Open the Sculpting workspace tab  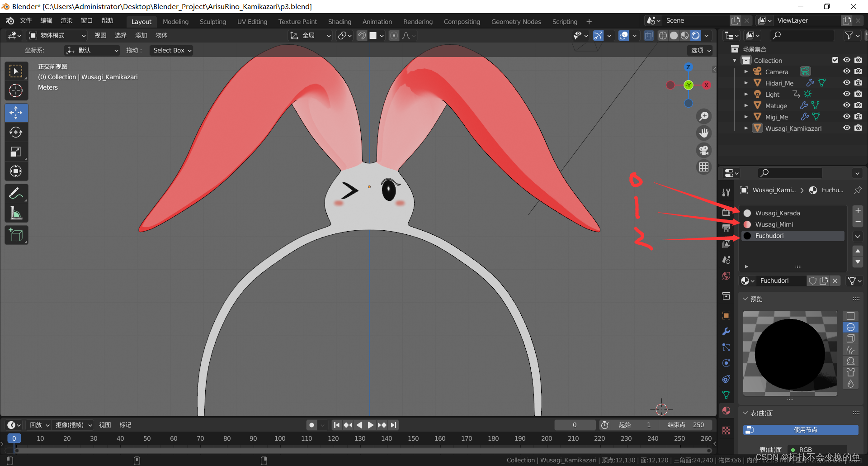pos(212,21)
